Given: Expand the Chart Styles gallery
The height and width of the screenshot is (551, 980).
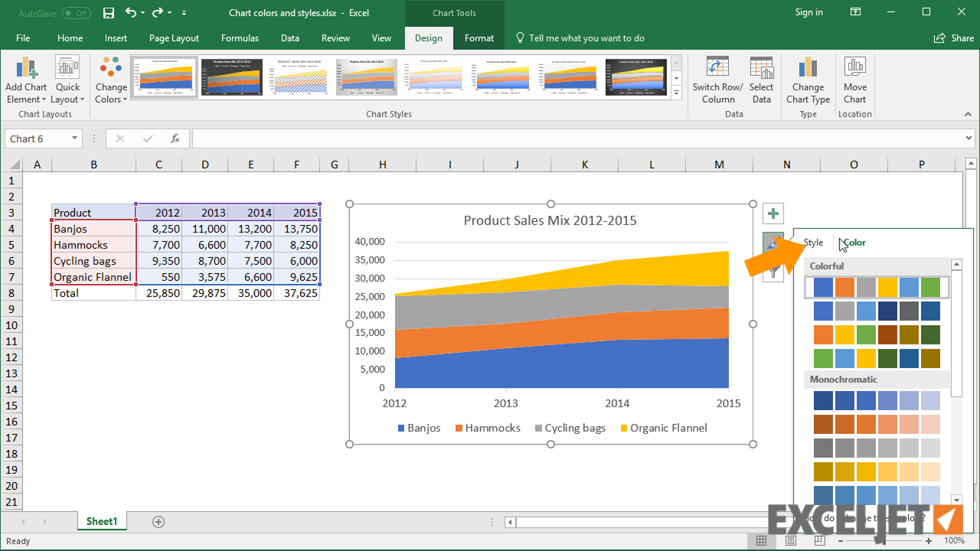Looking at the screenshot, I should tap(676, 93).
